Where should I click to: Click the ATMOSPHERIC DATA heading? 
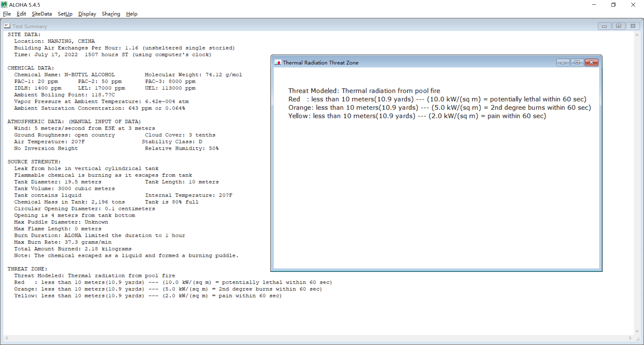[x=74, y=122]
